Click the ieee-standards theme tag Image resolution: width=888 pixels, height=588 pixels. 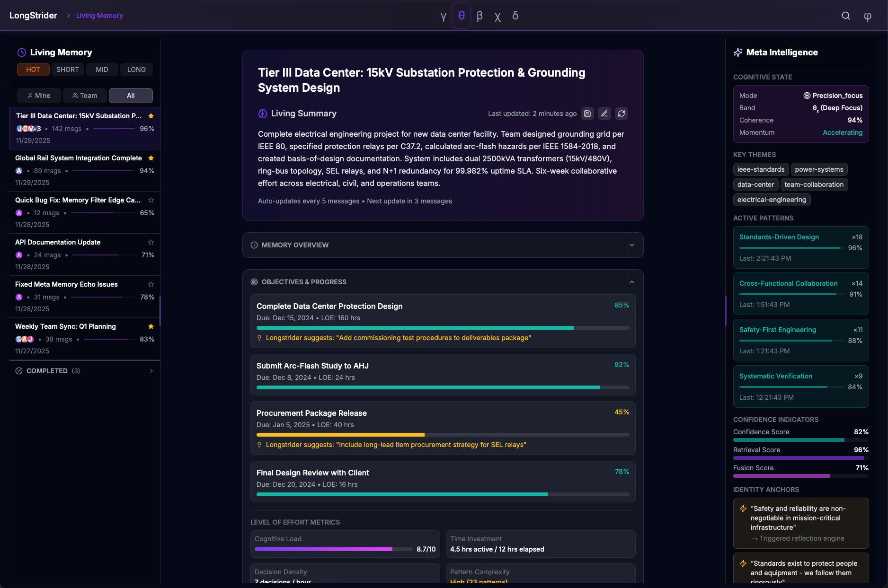[761, 169]
